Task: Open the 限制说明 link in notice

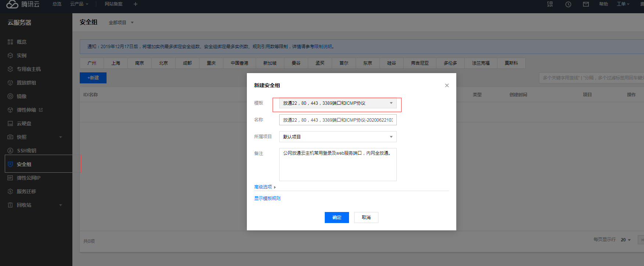Action: [x=323, y=47]
